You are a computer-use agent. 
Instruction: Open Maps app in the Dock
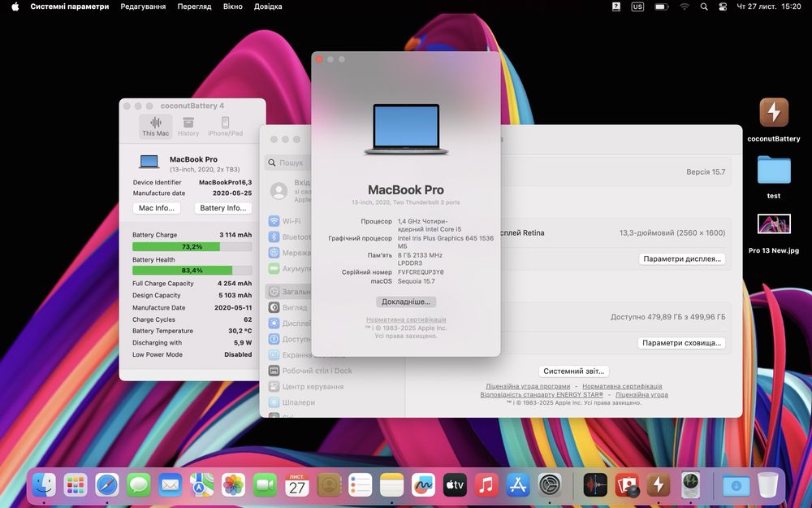coord(202,486)
